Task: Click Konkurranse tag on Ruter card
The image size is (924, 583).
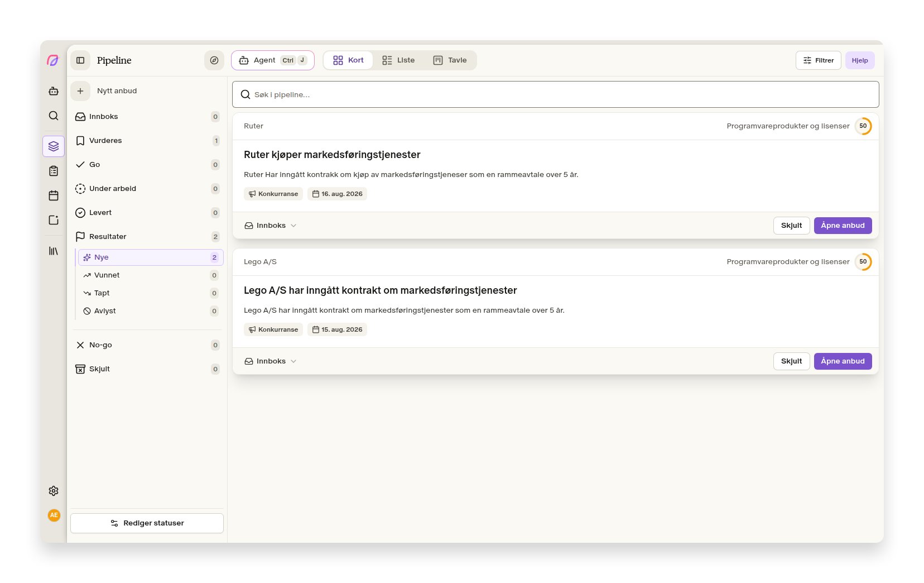Action: (273, 194)
